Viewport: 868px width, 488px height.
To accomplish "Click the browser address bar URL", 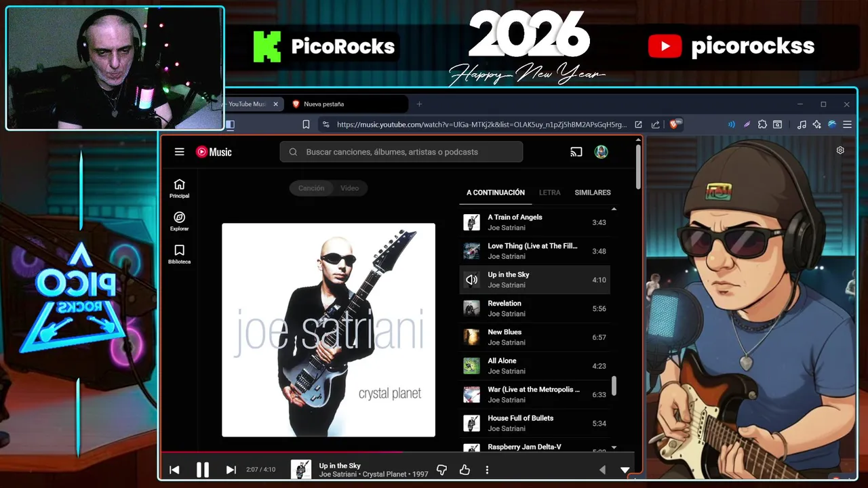I will pyautogui.click(x=482, y=125).
